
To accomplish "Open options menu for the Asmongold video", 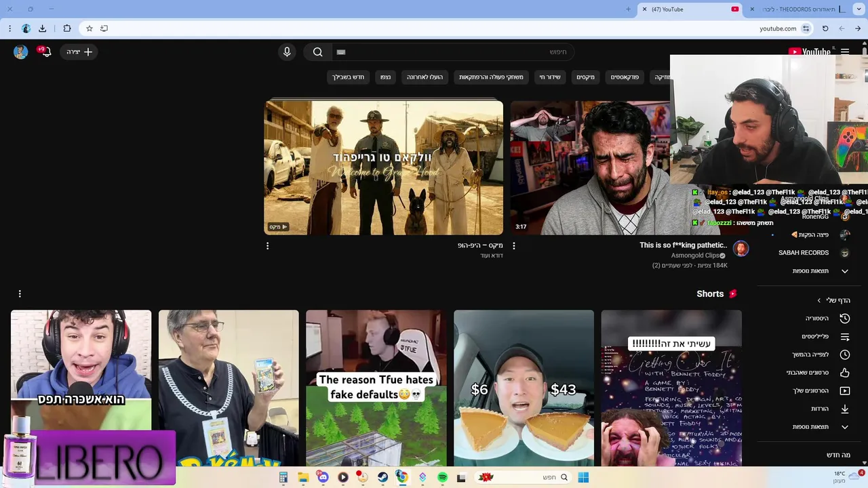I will (513, 246).
